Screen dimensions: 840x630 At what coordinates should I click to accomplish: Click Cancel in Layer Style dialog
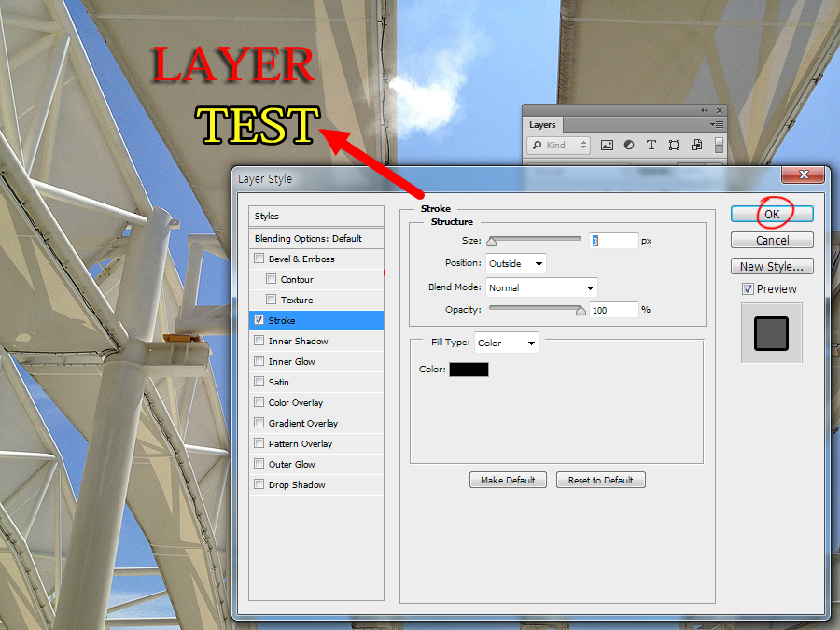pyautogui.click(x=772, y=240)
